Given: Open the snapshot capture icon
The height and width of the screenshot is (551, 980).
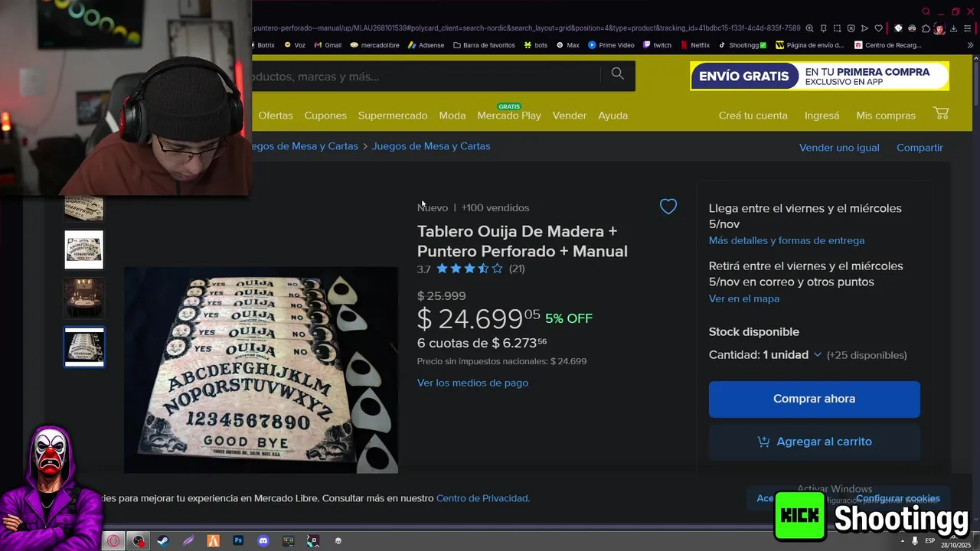Looking at the screenshot, I should coord(837,28).
